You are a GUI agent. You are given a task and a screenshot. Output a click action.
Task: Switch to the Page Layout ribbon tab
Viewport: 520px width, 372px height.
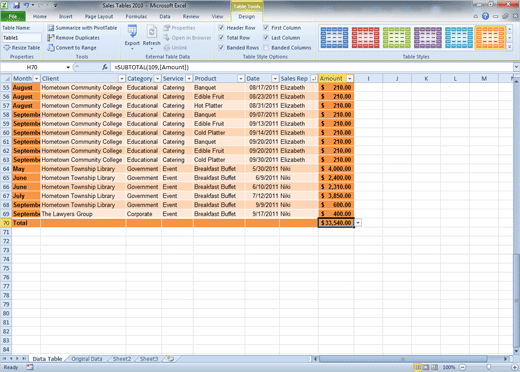[x=99, y=16]
